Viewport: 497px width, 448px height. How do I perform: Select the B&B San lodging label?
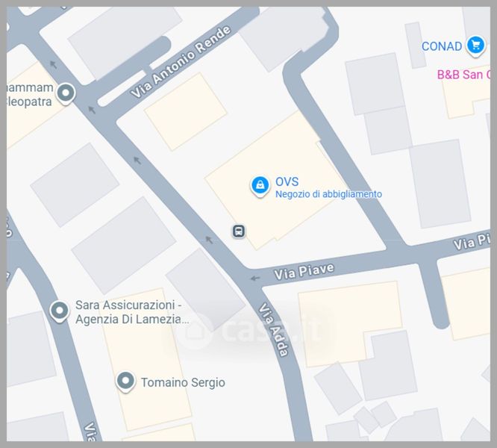tap(463, 75)
